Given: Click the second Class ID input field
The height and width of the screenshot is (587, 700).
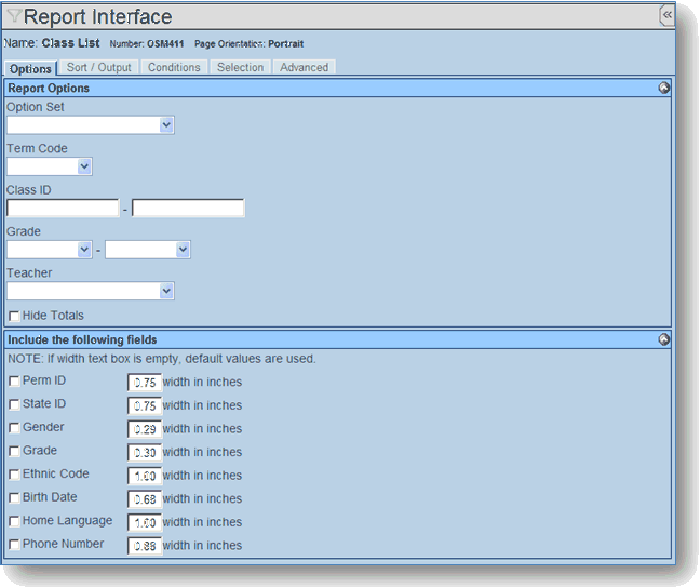Looking at the screenshot, I should coord(188,208).
